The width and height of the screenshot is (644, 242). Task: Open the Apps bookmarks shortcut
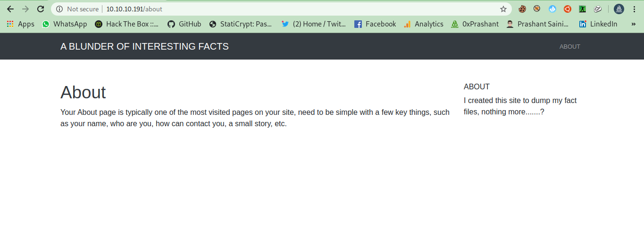click(x=20, y=24)
